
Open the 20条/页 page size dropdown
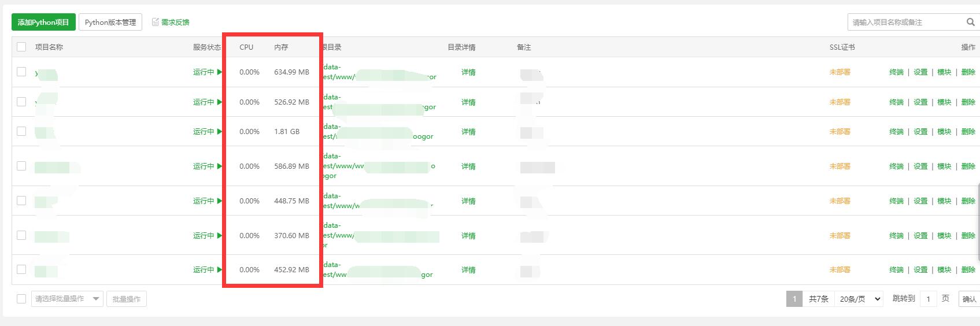point(859,299)
